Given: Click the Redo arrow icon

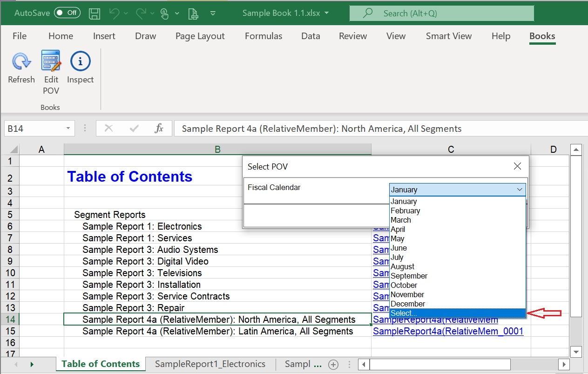Looking at the screenshot, I should (141, 14).
